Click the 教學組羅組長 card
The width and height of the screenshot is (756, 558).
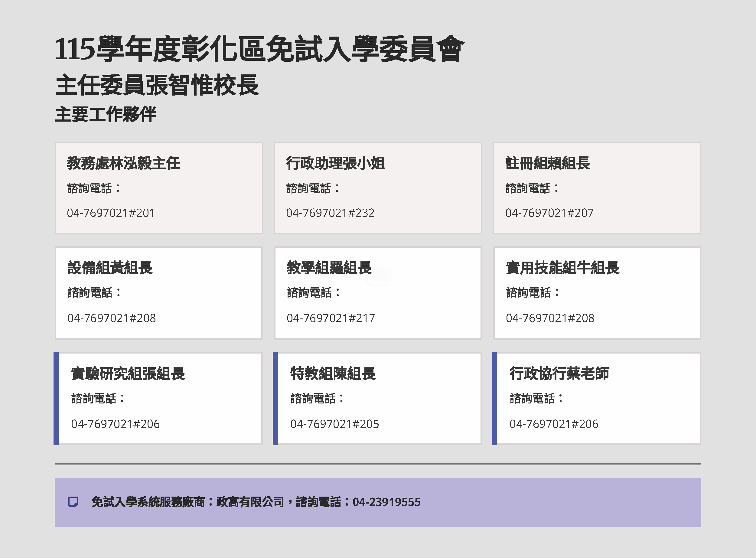point(378,293)
